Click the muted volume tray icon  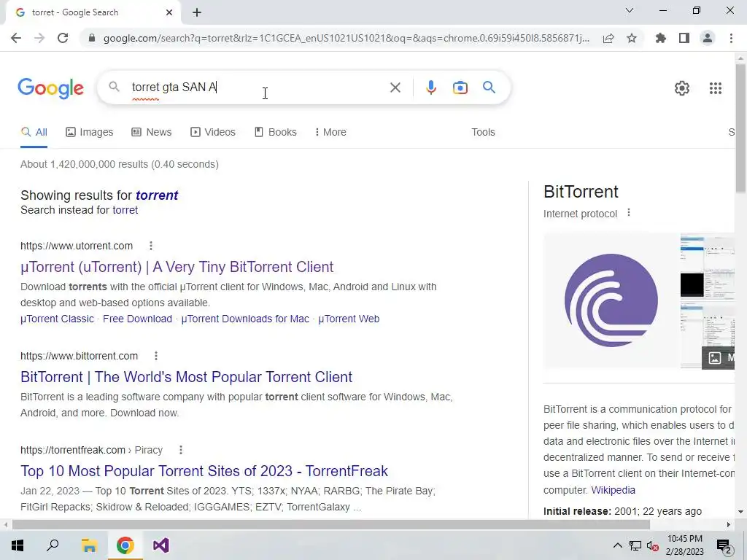point(653,545)
